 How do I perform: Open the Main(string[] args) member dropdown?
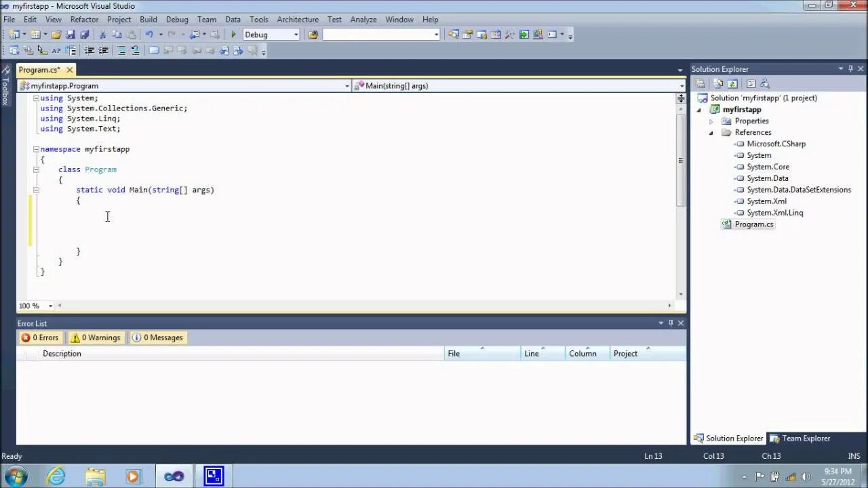tap(682, 86)
